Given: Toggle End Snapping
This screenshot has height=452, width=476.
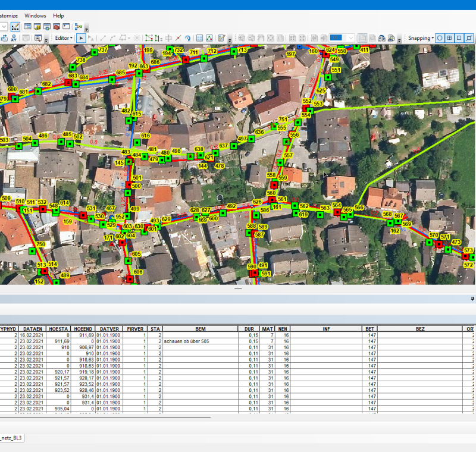Looking at the screenshot, I should coord(450,38).
